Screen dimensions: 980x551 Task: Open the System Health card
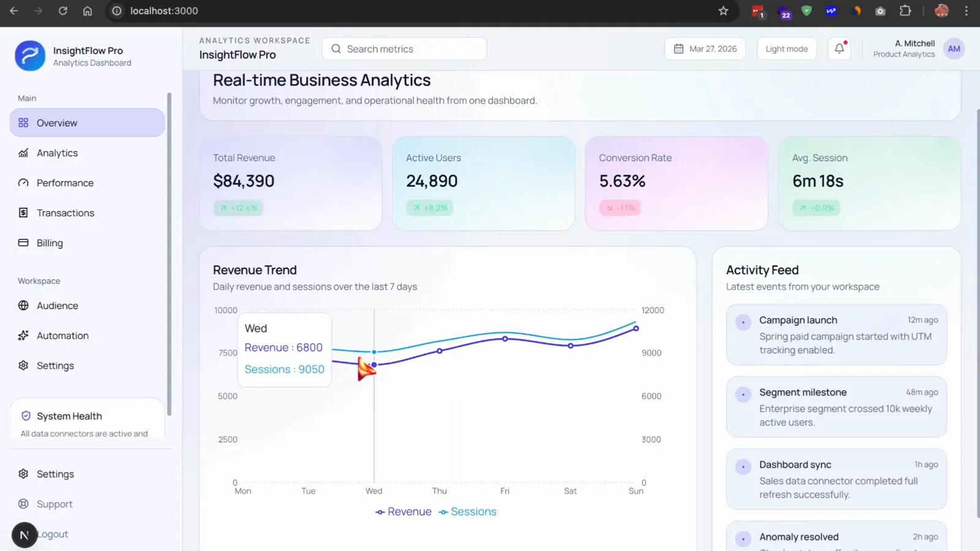87,419
